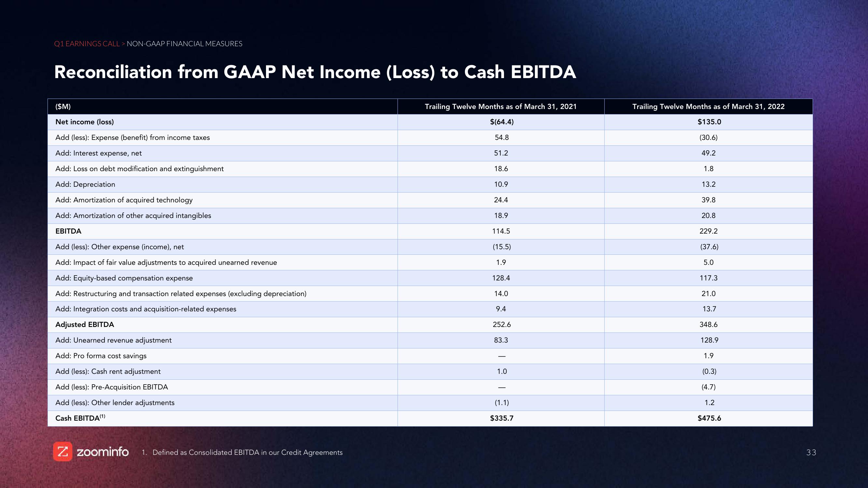The width and height of the screenshot is (868, 488).
Task: Select Other expense (income), net label
Action: pos(119,247)
